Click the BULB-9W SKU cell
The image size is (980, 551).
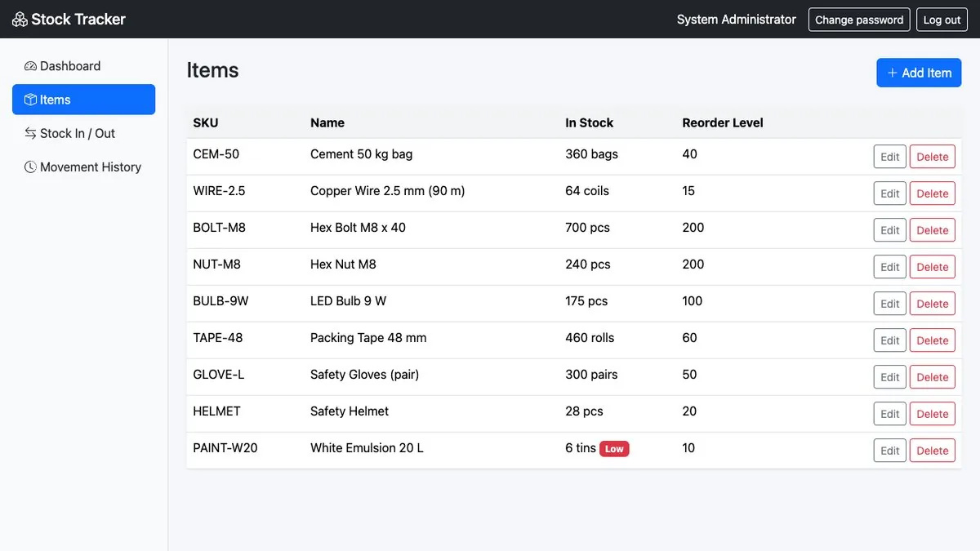(x=220, y=301)
